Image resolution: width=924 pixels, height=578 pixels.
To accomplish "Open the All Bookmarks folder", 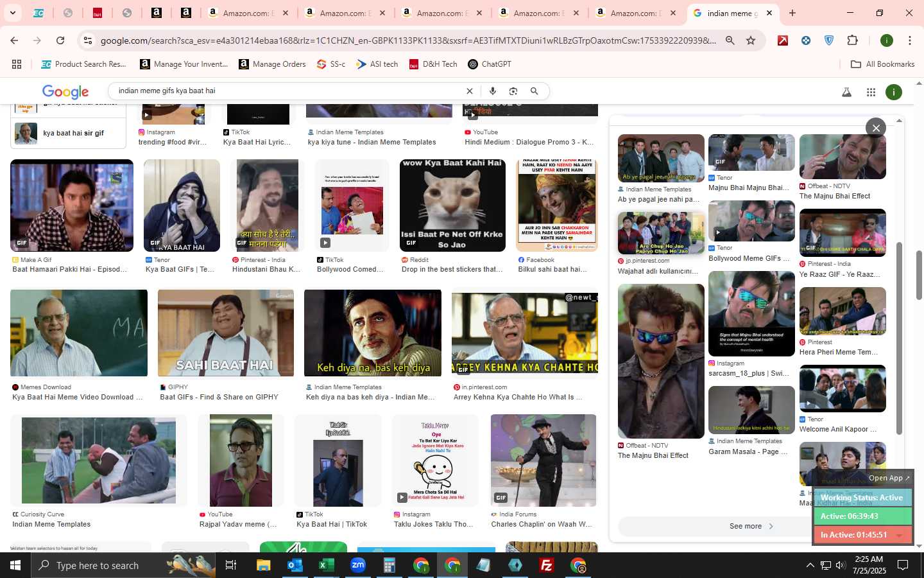I will coord(882,64).
